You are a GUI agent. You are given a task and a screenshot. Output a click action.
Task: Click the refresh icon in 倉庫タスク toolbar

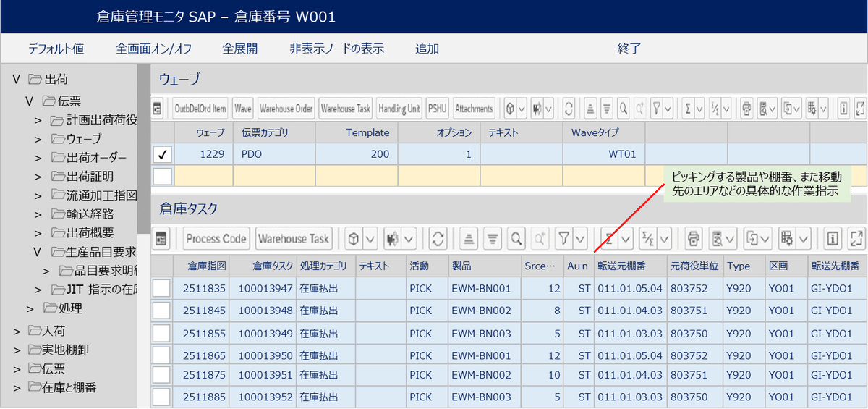[438, 238]
